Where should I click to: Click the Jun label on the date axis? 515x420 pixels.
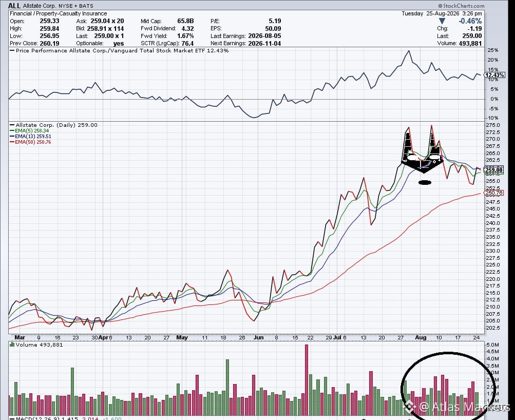coord(258,337)
